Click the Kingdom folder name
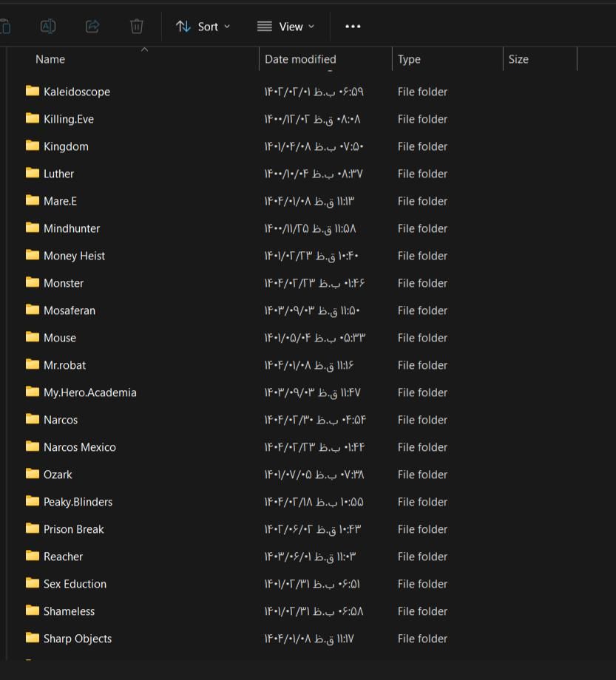616x680 pixels. (66, 146)
